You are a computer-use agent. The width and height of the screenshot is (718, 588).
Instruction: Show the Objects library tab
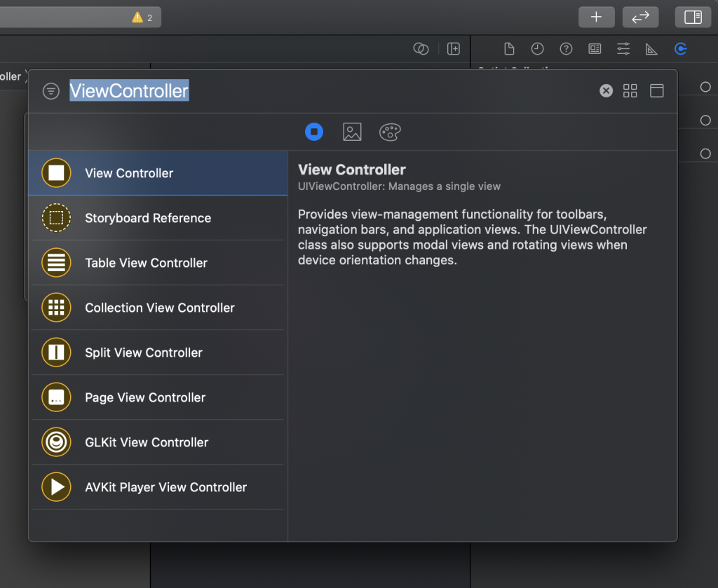[314, 132]
